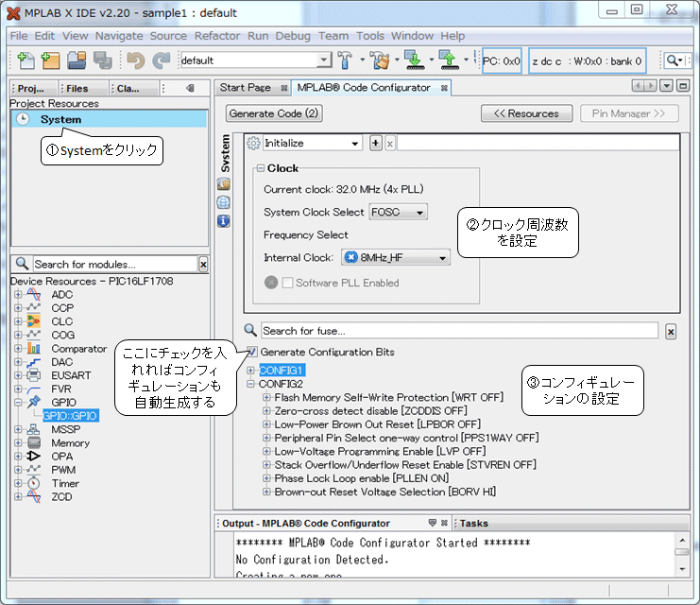Click the editor tab list dropdown arrow
The image size is (700, 605).
click(666, 86)
